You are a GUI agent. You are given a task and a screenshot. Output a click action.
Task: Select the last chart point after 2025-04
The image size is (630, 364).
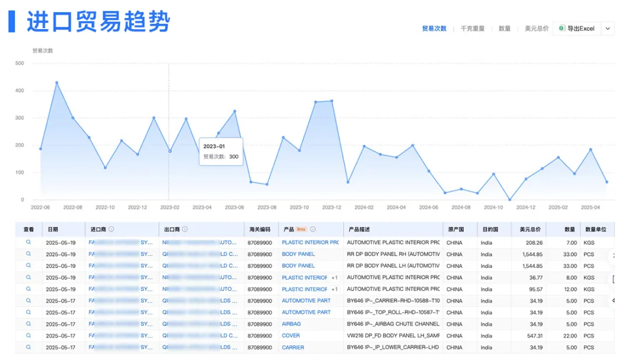[x=607, y=182]
